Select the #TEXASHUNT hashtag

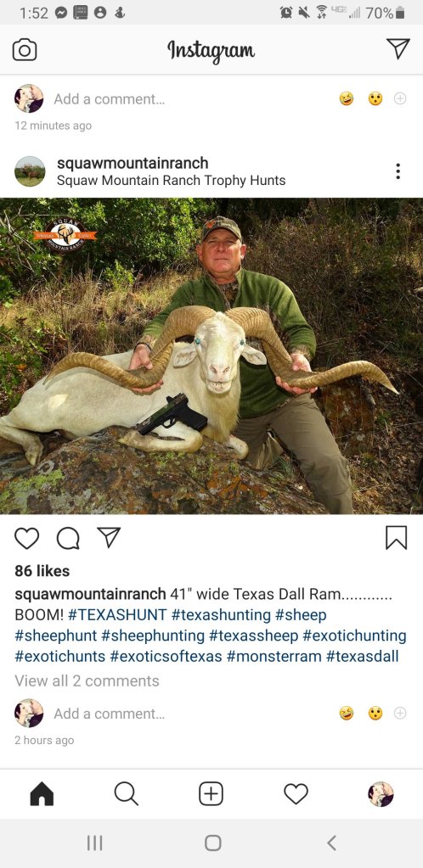click(x=117, y=615)
